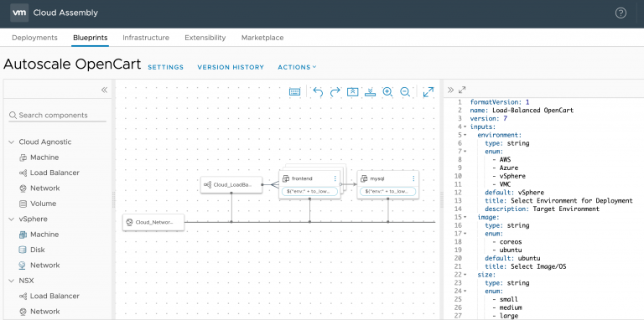Image resolution: width=644 pixels, height=320 pixels.
Task: Click the download blueprint icon
Action: pyautogui.click(x=370, y=92)
